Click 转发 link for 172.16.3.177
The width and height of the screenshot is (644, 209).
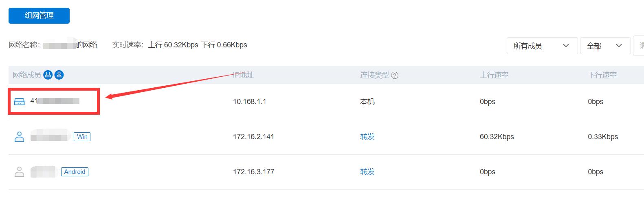[x=367, y=172]
